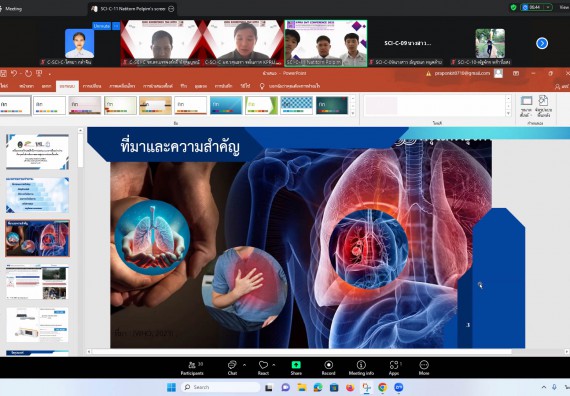Select the first white Office theme

[x=15, y=105]
